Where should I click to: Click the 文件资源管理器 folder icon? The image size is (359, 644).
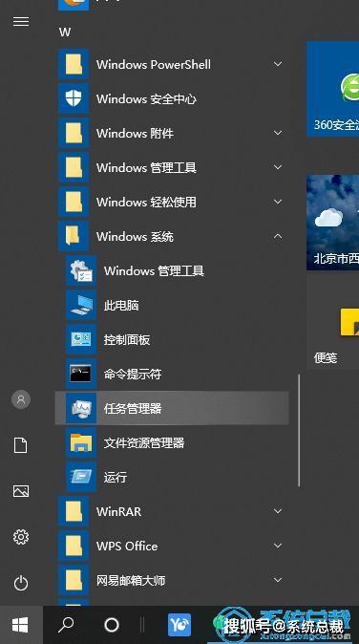point(81,442)
